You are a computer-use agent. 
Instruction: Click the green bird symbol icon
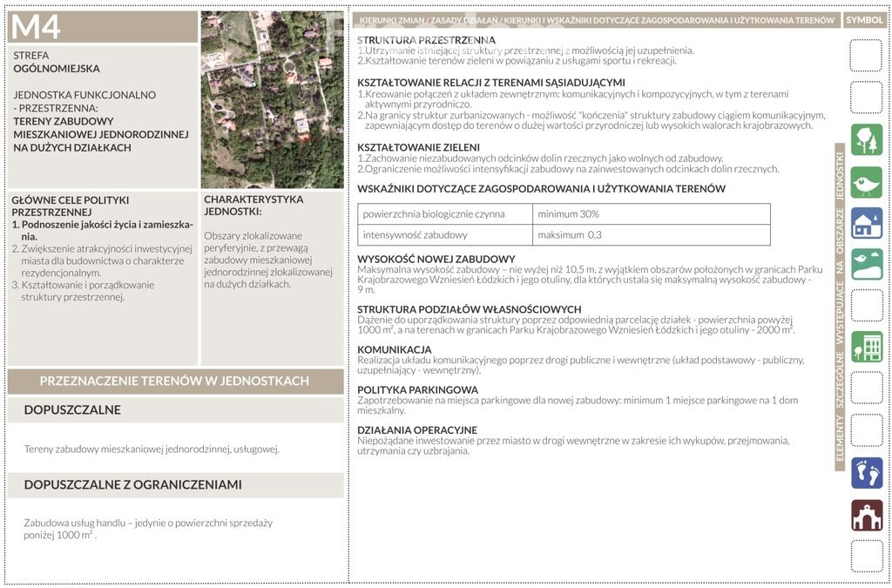point(867,182)
